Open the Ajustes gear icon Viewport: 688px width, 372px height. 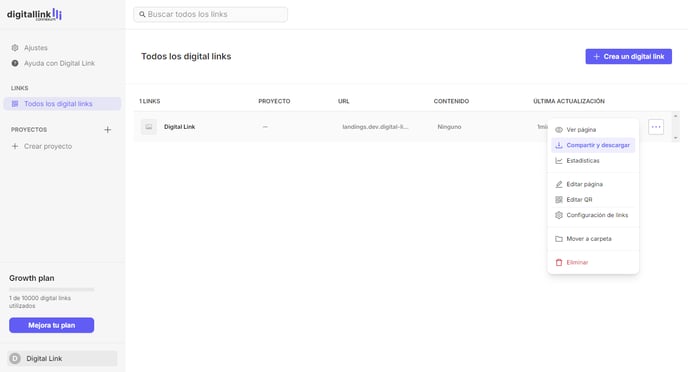(15, 48)
